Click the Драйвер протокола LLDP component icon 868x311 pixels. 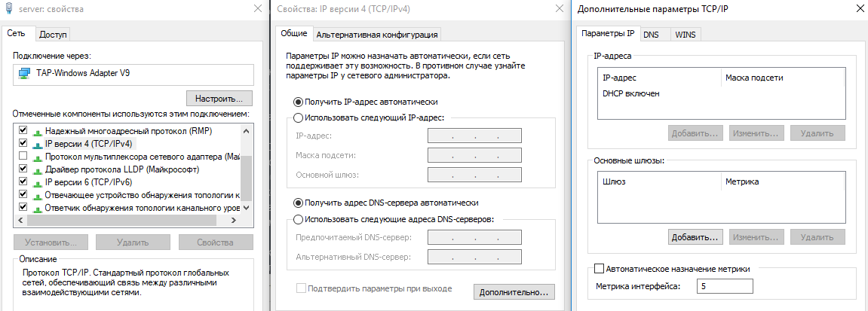click(37, 169)
